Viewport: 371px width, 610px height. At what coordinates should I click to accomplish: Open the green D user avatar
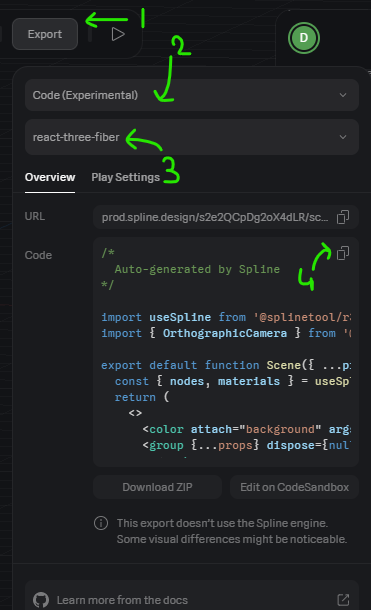tap(304, 38)
